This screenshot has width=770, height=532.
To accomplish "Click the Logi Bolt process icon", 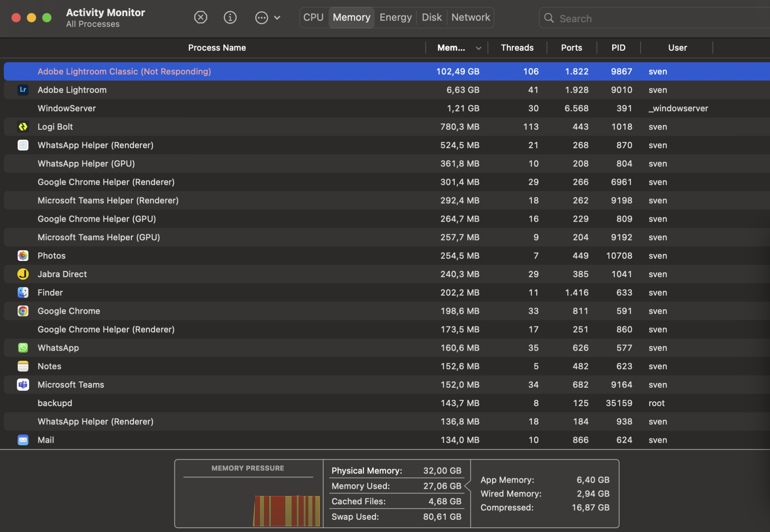I will tap(23, 126).
